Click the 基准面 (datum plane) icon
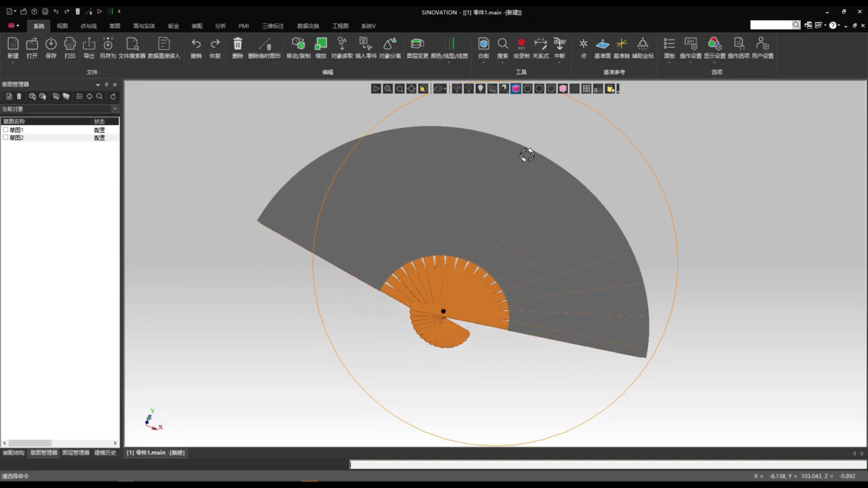This screenshot has width=868, height=488. tap(603, 45)
